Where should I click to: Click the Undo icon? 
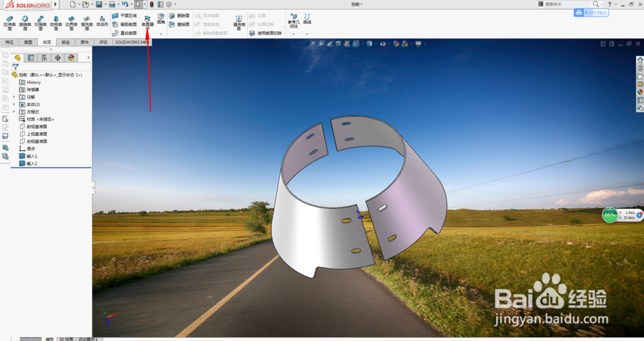click(x=125, y=5)
